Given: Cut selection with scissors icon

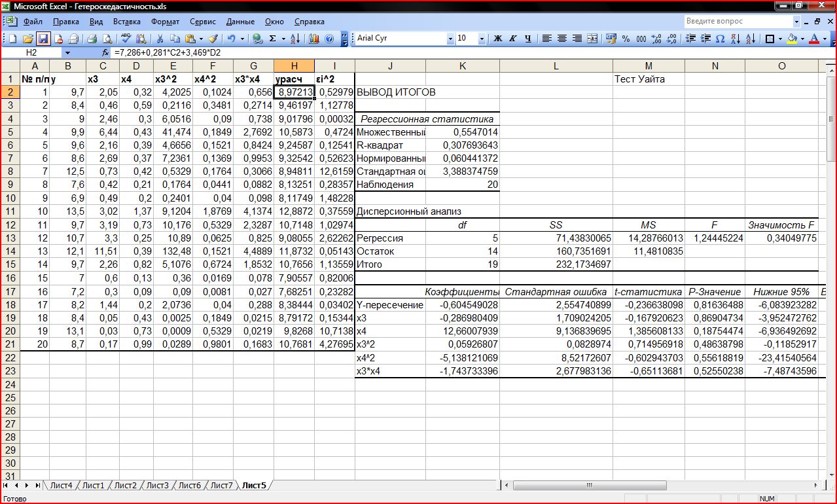Looking at the screenshot, I should point(159,39).
